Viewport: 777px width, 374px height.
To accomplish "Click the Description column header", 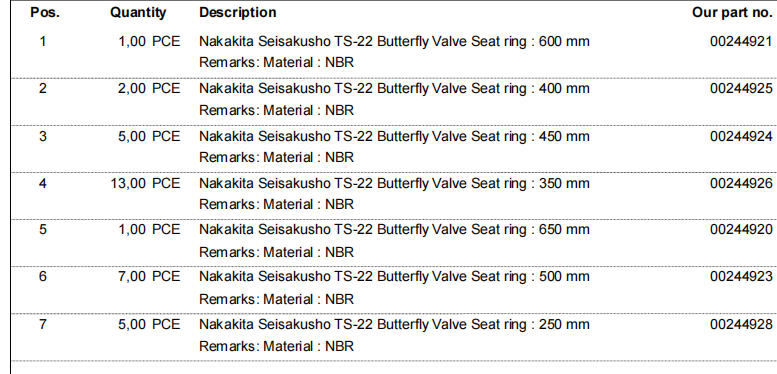I will [238, 12].
